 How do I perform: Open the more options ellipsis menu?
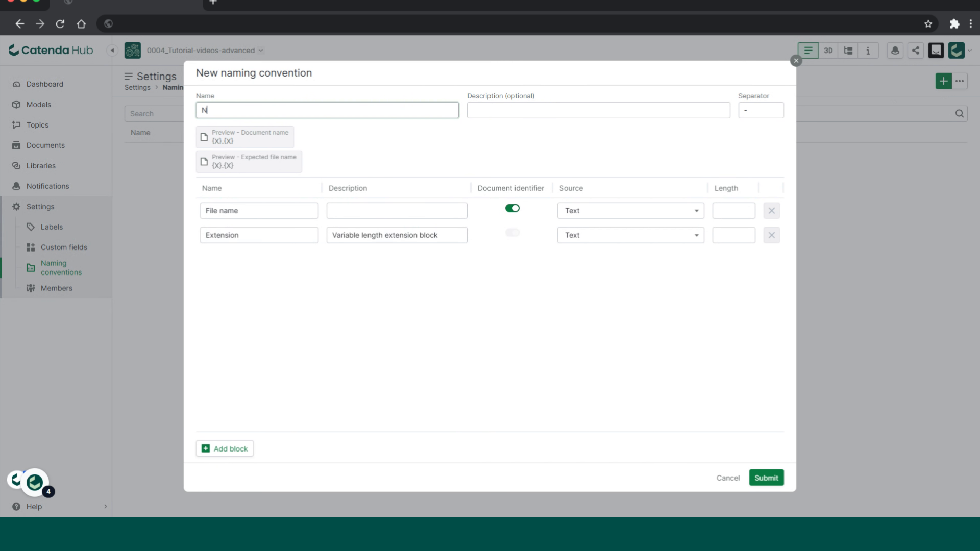(x=960, y=81)
